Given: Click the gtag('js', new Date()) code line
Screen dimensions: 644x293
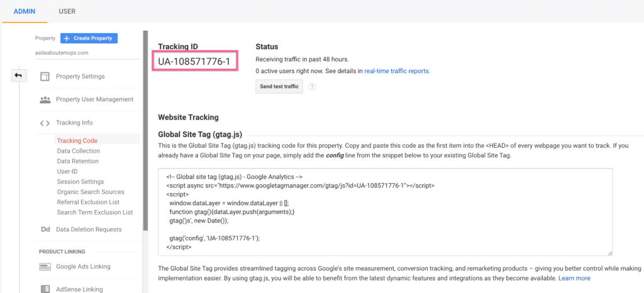Looking at the screenshot, I should (x=198, y=220).
